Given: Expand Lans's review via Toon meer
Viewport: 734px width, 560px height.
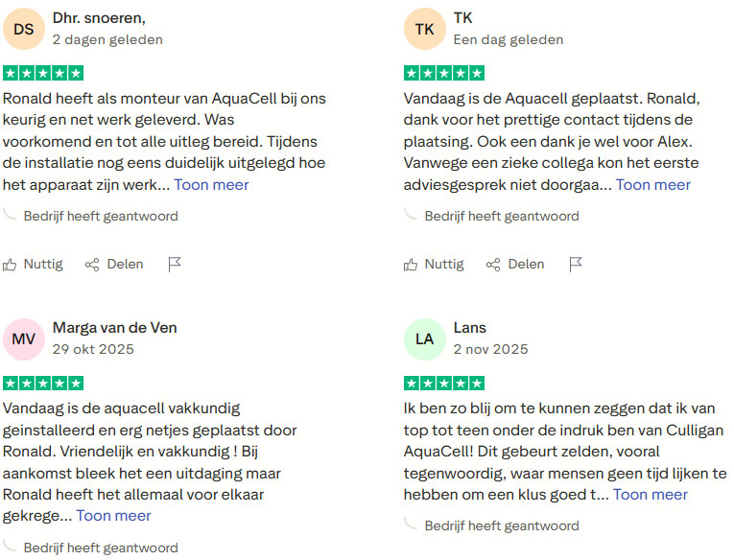Looking at the screenshot, I should click(650, 495).
